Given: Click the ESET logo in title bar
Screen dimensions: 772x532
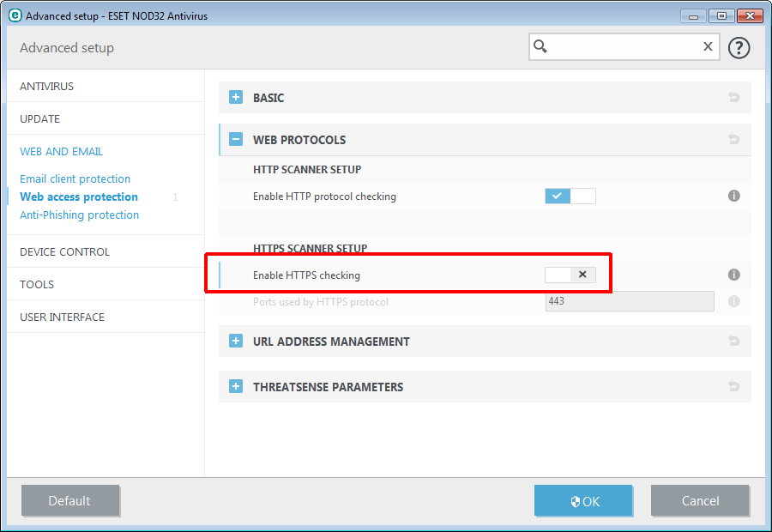Looking at the screenshot, I should point(15,15).
